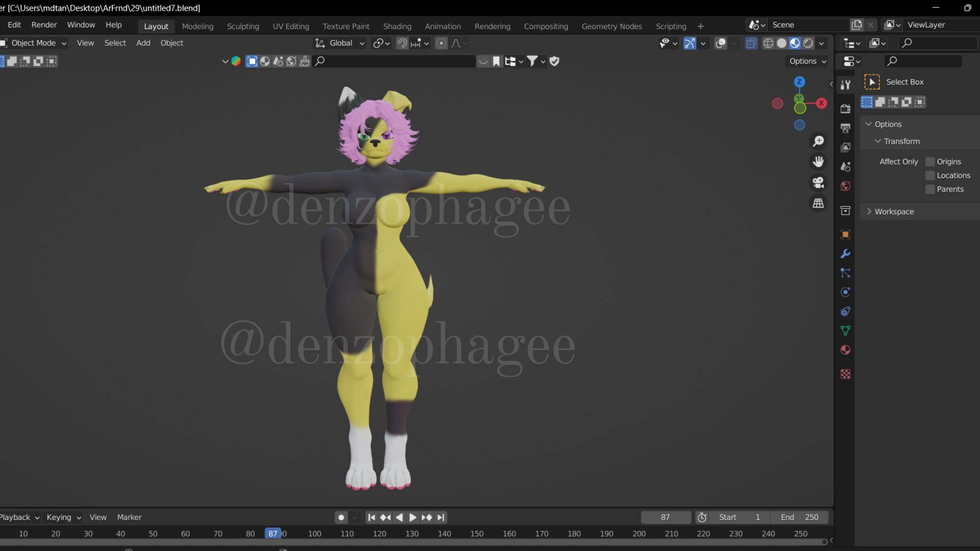Switch perspective/orthographic with grid icon

click(818, 203)
